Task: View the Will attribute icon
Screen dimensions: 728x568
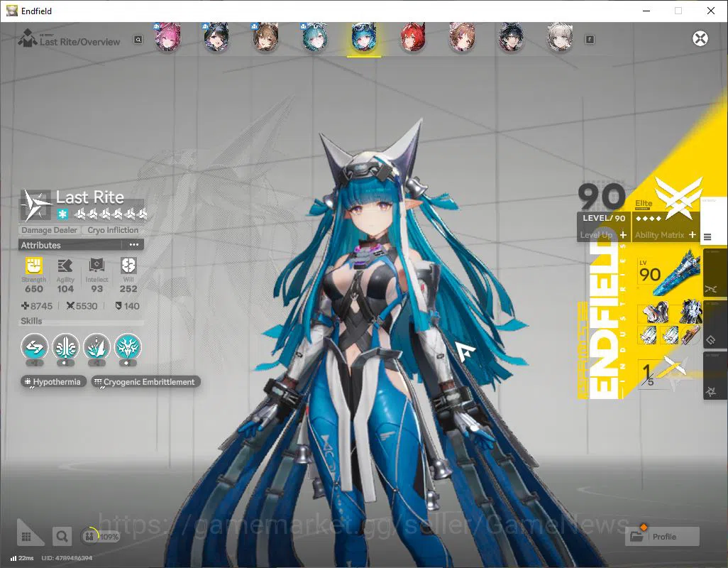Action: [128, 266]
